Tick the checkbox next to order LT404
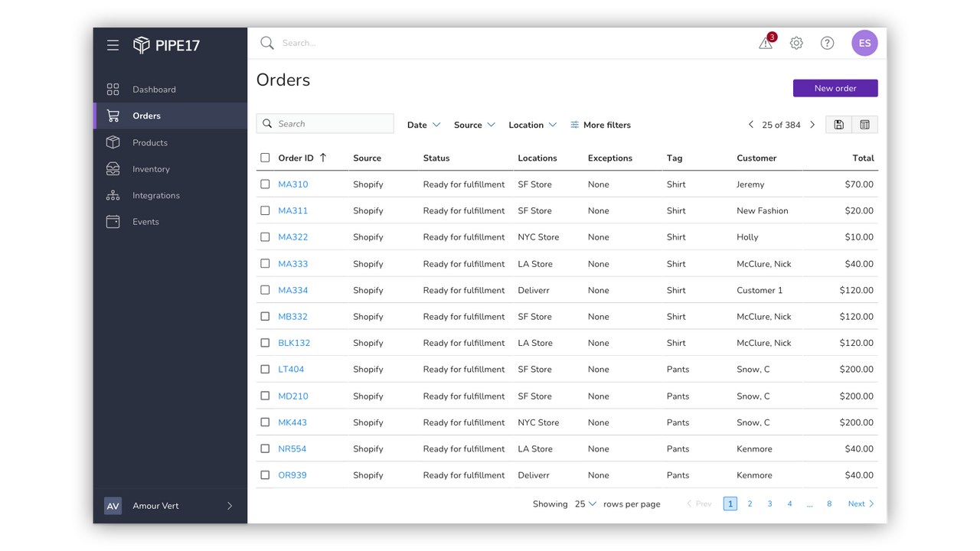This screenshot has width=980, height=551. click(x=264, y=369)
